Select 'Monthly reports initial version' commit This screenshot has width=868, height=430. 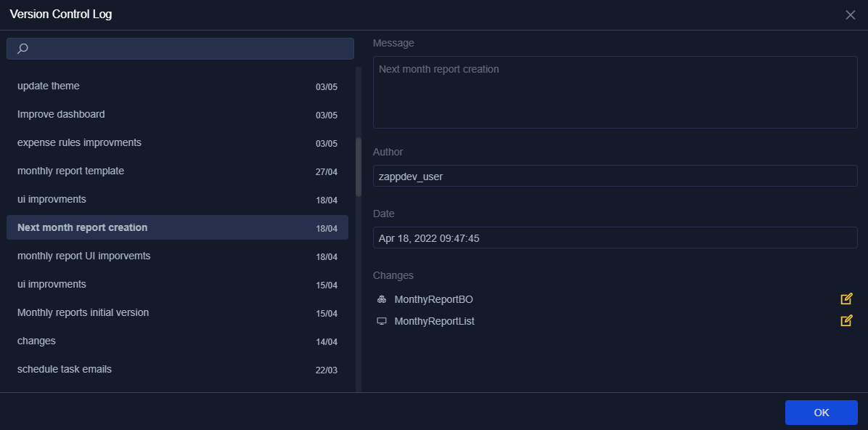[x=177, y=313]
